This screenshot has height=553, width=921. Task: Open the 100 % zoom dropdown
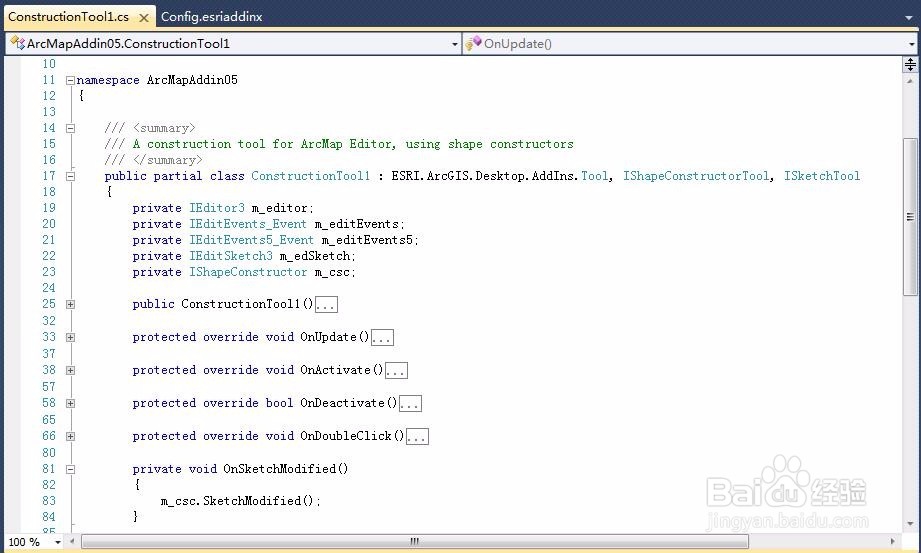(58, 542)
